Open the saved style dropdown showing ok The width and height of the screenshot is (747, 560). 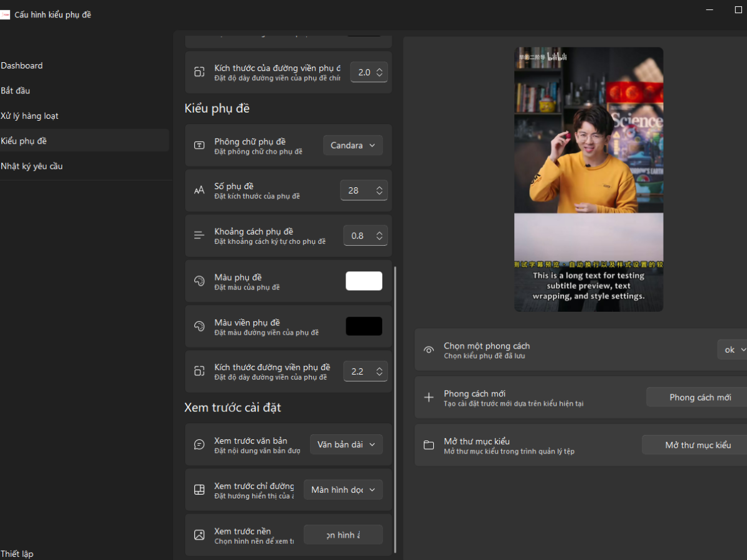[x=733, y=350]
